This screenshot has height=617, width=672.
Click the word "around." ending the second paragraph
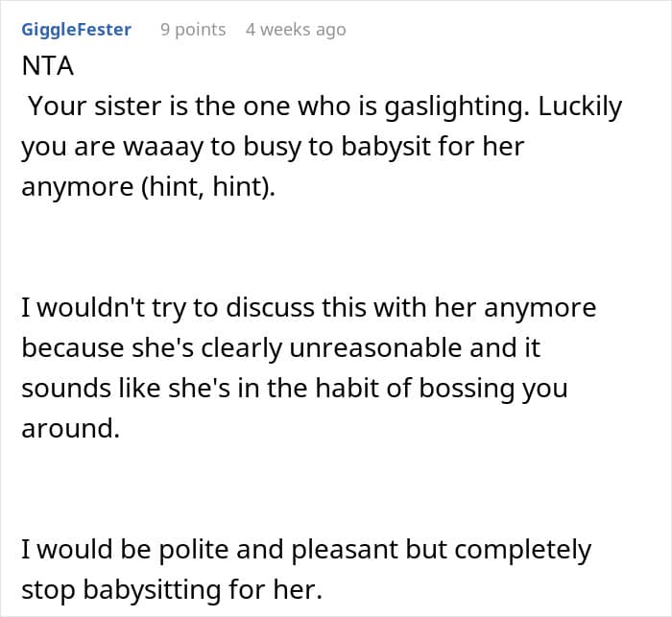[71, 429]
